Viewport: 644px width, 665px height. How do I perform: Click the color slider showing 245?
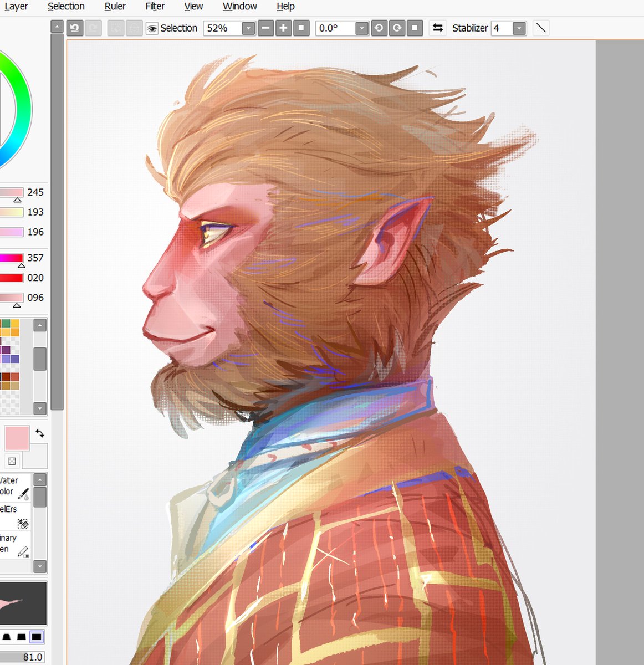tap(12, 192)
